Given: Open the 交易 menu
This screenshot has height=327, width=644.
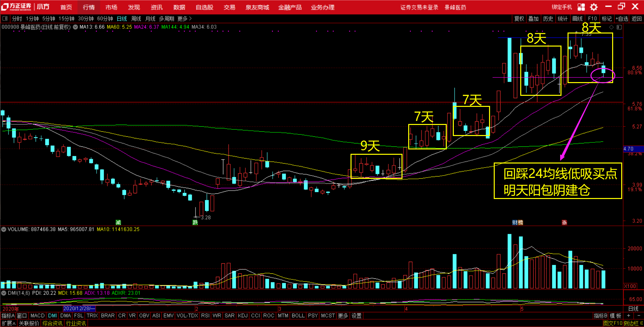Looking at the screenshot, I should coord(229,7).
